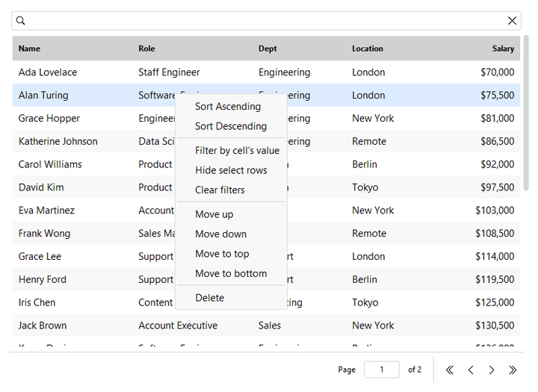The image size is (538, 392).
Task: Choose Sort Ascending from context menu
Action: coord(231,106)
